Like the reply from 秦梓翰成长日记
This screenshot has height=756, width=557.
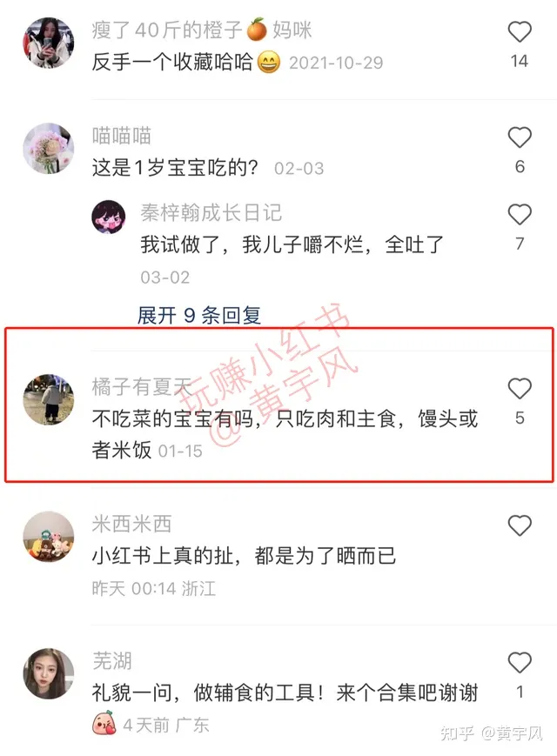[x=520, y=215]
